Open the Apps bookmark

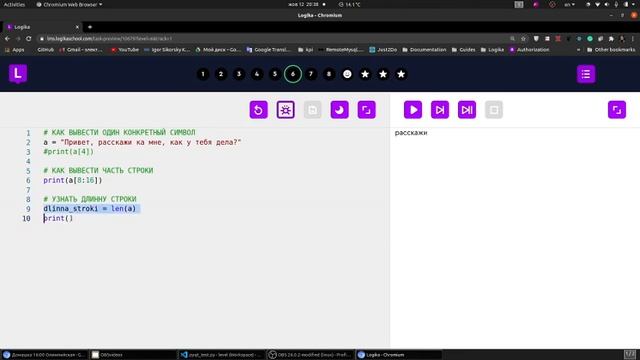(15, 50)
